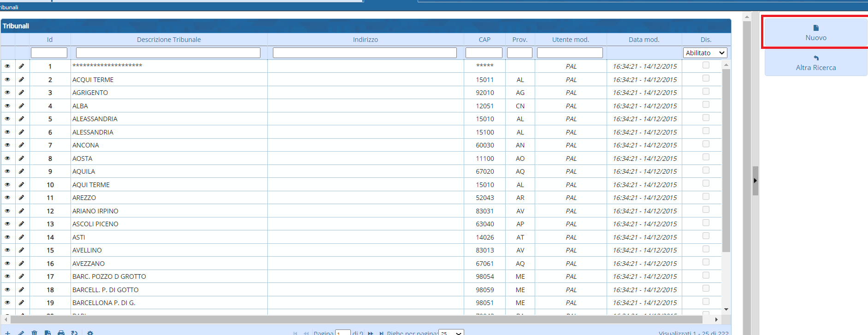Click the Nuovo button
Image resolution: width=868 pixels, height=335 pixels.
815,32
